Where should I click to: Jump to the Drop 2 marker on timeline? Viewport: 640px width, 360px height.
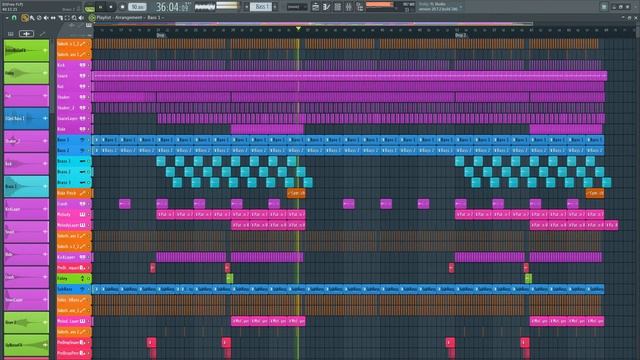coord(460,36)
